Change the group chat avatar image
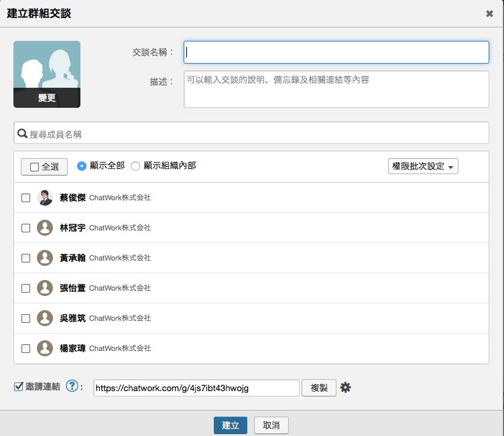The width and height of the screenshot is (504, 436). click(47, 98)
